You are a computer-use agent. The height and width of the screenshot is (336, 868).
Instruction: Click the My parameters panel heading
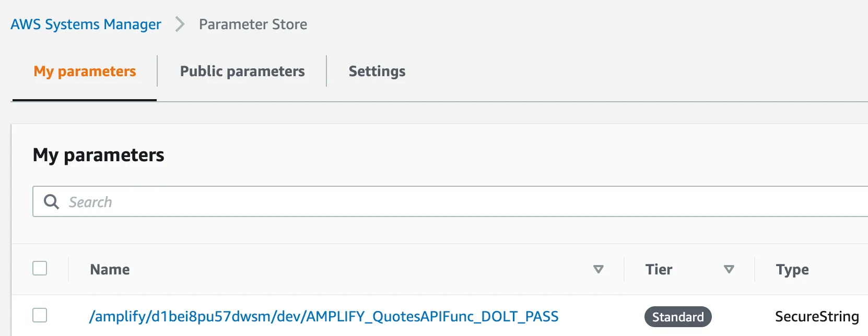pyautogui.click(x=99, y=155)
